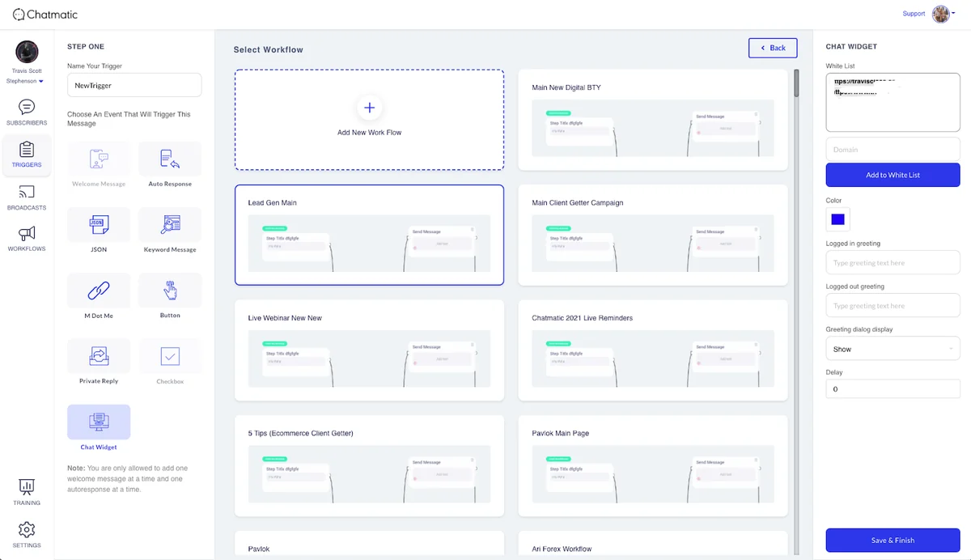This screenshot has height=560, width=971.
Task: Select the Chatmatic 2021 Live Reminders workflow
Action: tap(652, 350)
